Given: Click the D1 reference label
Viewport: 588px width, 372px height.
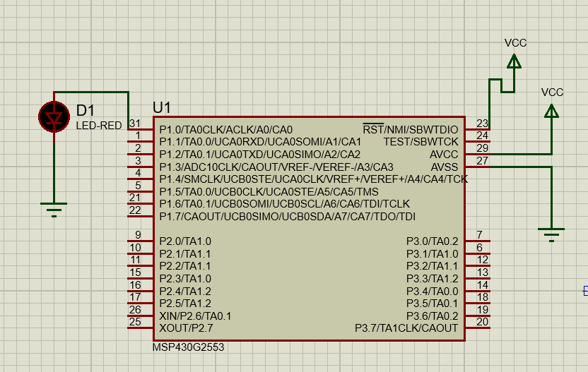Looking at the screenshot, I should point(85,111).
